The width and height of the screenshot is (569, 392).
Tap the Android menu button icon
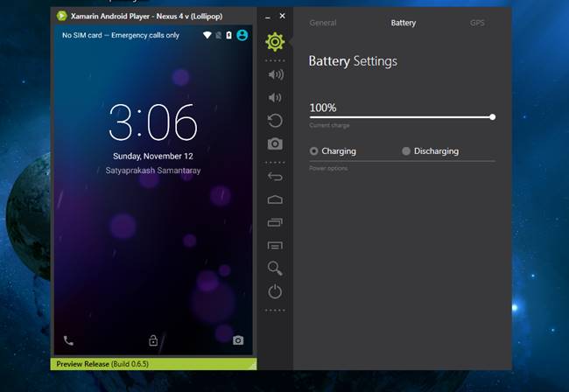[275, 246]
